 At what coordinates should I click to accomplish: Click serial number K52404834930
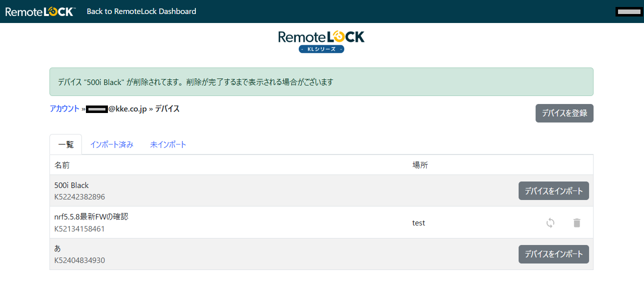pos(80,260)
